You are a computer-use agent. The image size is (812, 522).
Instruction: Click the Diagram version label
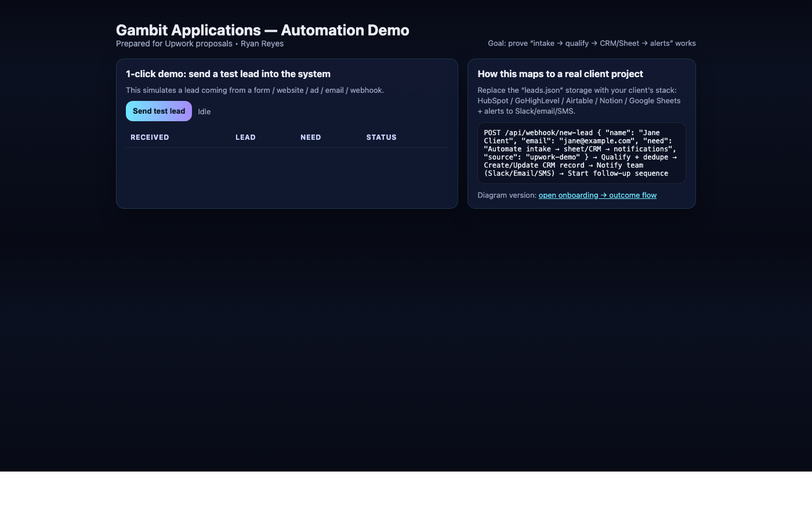(507, 195)
